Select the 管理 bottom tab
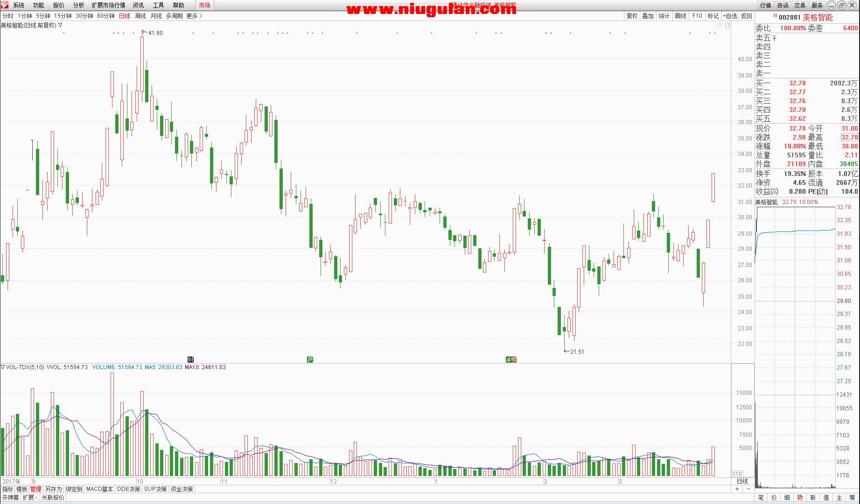The width and height of the screenshot is (860, 504). coord(36,490)
